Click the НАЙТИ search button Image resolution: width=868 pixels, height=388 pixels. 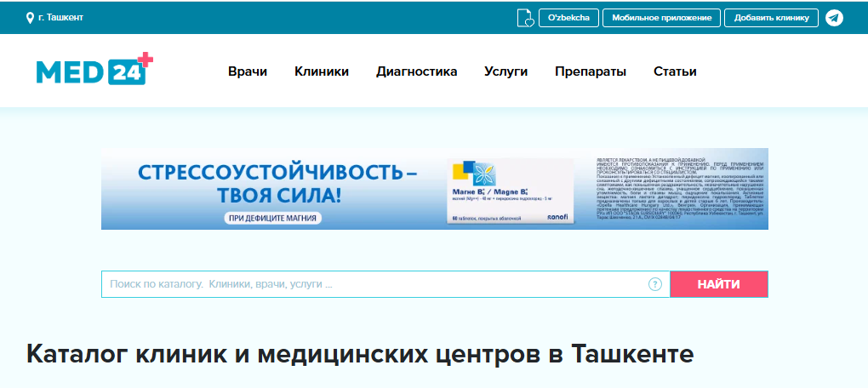click(x=718, y=284)
